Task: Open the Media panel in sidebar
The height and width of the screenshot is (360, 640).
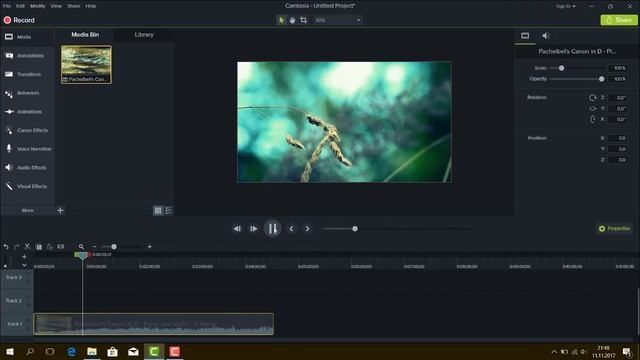Action: tap(27, 37)
